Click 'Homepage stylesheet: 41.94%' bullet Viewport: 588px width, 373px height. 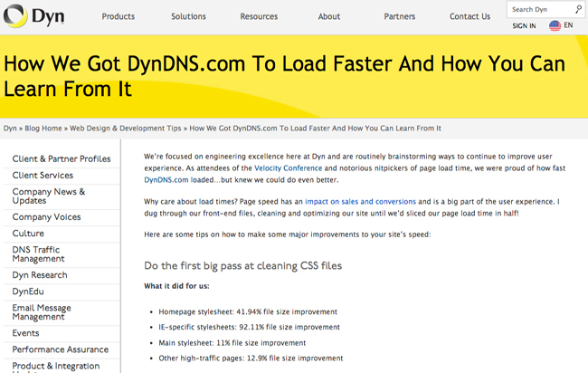pyautogui.click(x=248, y=311)
